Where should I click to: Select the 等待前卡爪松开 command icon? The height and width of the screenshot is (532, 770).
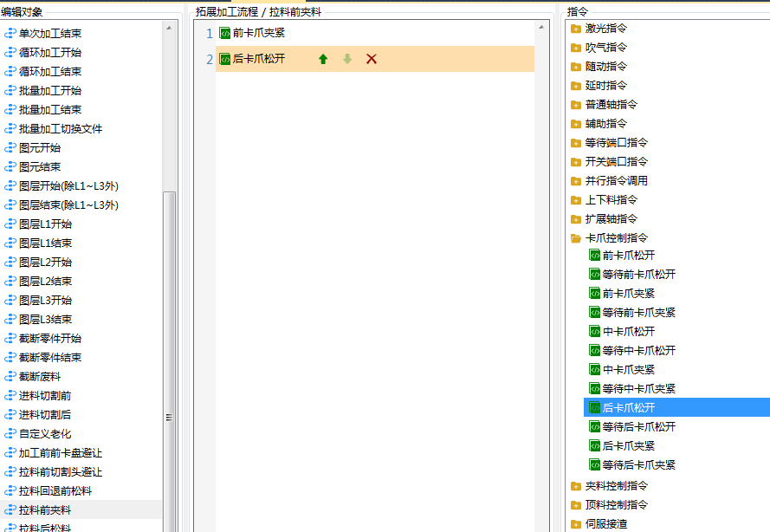595,274
